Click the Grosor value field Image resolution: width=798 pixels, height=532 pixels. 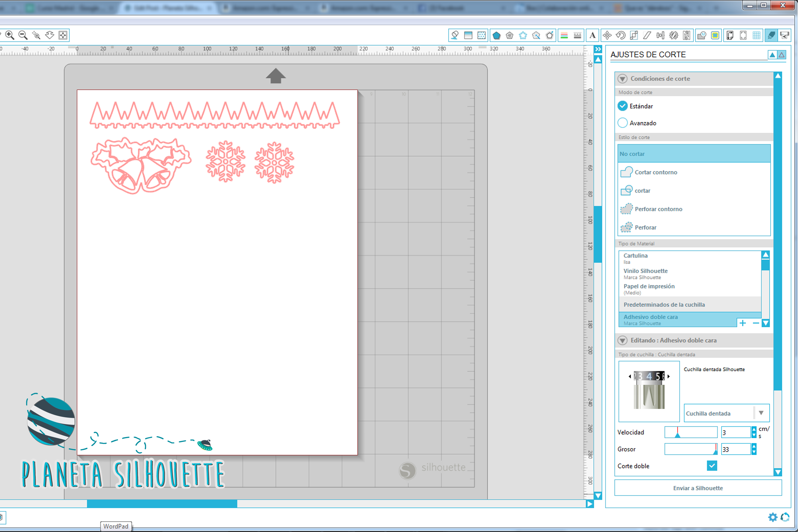[x=736, y=449]
